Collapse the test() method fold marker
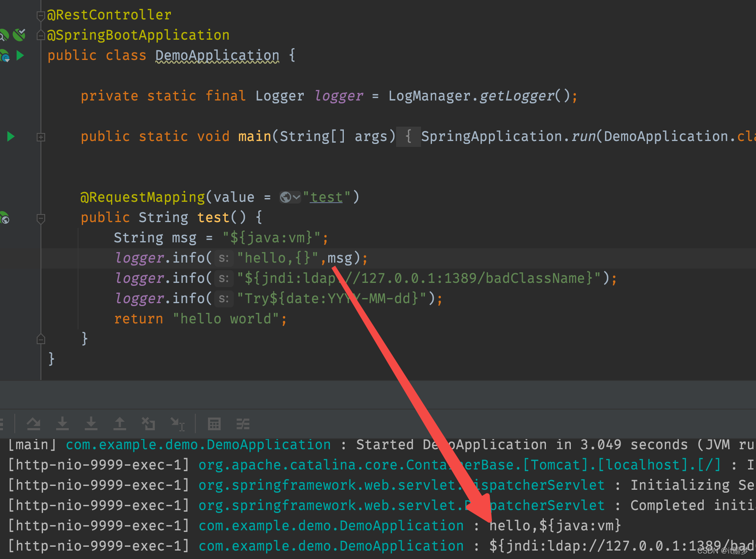 [x=41, y=218]
